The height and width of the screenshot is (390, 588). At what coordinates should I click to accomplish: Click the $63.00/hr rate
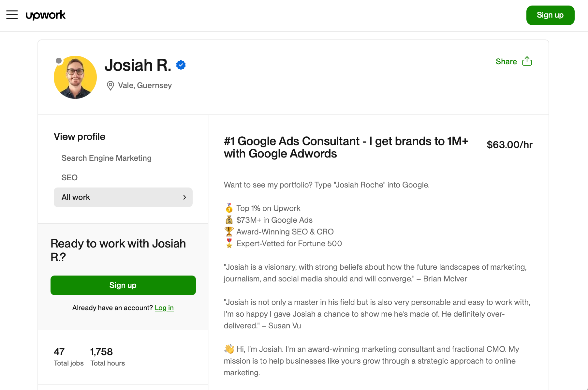click(x=509, y=145)
